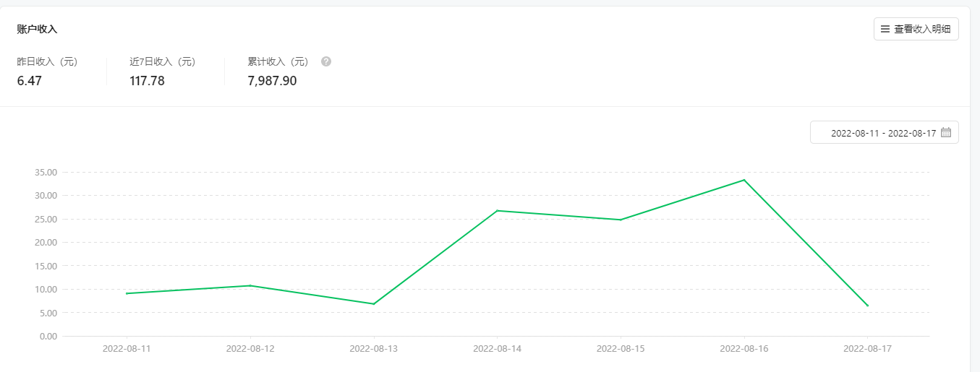The image size is (980, 372).
Task: Select the 近7日收入 value 117.78
Action: (x=147, y=81)
